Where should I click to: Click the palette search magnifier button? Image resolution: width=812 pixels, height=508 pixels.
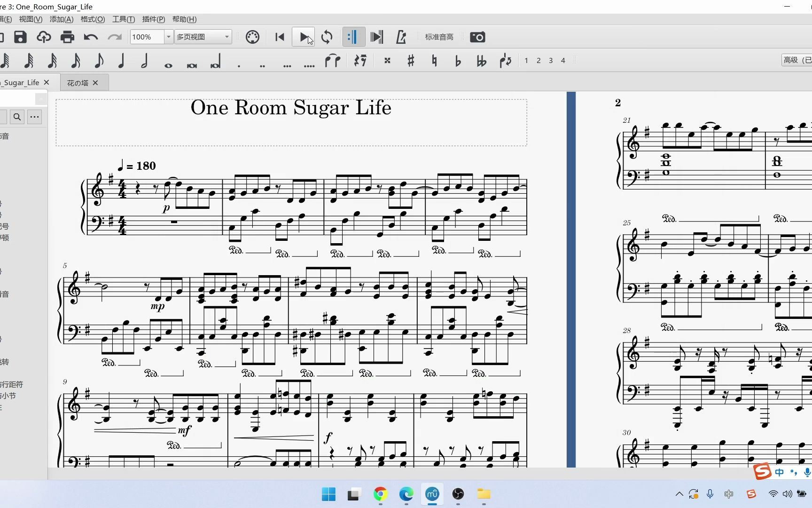[17, 117]
